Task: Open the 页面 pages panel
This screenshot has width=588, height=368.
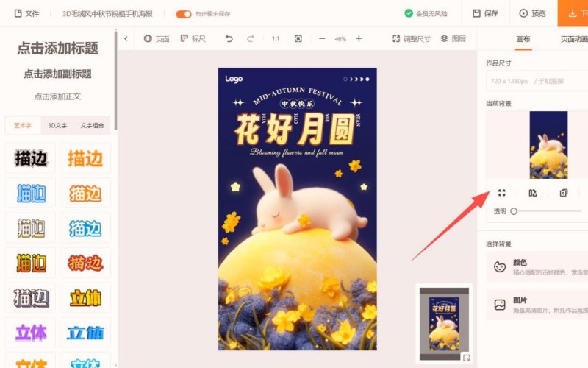Action: [x=157, y=38]
